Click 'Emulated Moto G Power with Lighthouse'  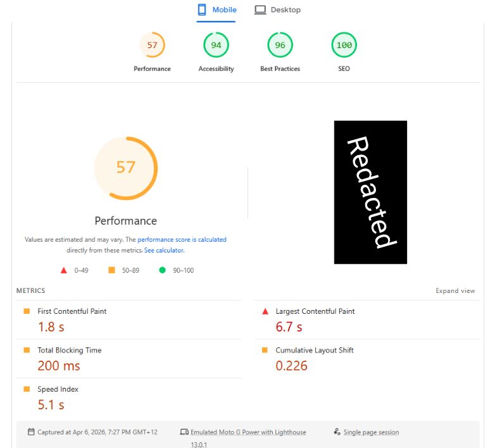pos(248,432)
